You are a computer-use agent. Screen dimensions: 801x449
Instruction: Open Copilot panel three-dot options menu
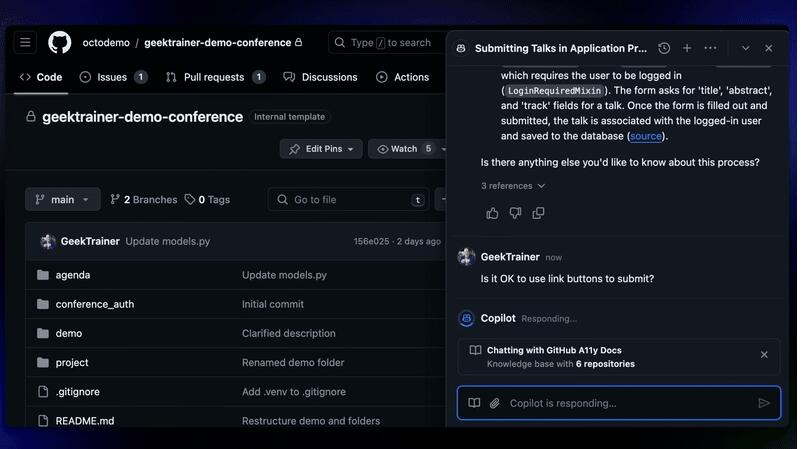[710, 48]
